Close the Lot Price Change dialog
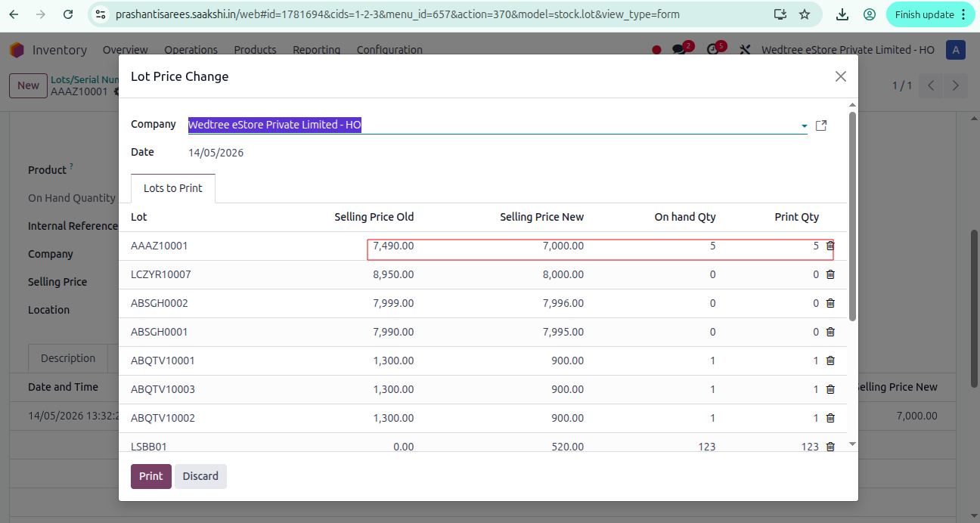 pyautogui.click(x=840, y=76)
